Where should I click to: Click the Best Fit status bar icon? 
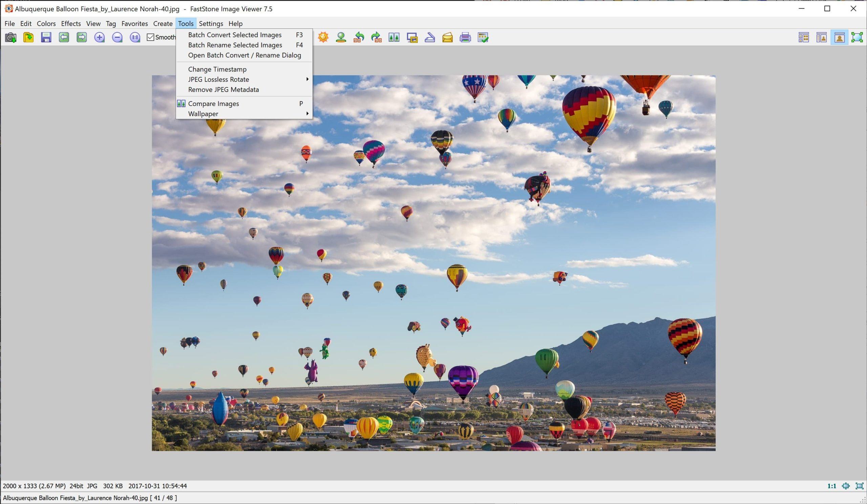846,486
